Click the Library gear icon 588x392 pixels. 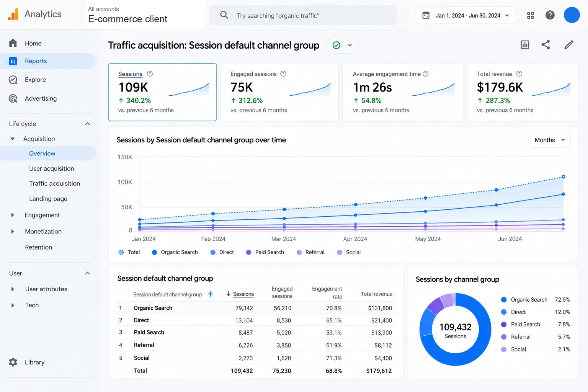(13, 362)
